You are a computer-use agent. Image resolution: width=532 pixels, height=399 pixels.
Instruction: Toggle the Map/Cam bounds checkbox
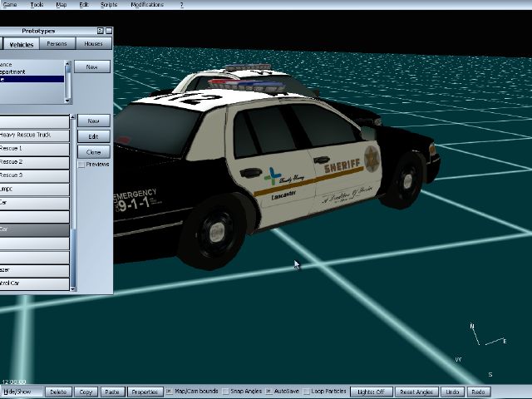point(169,392)
